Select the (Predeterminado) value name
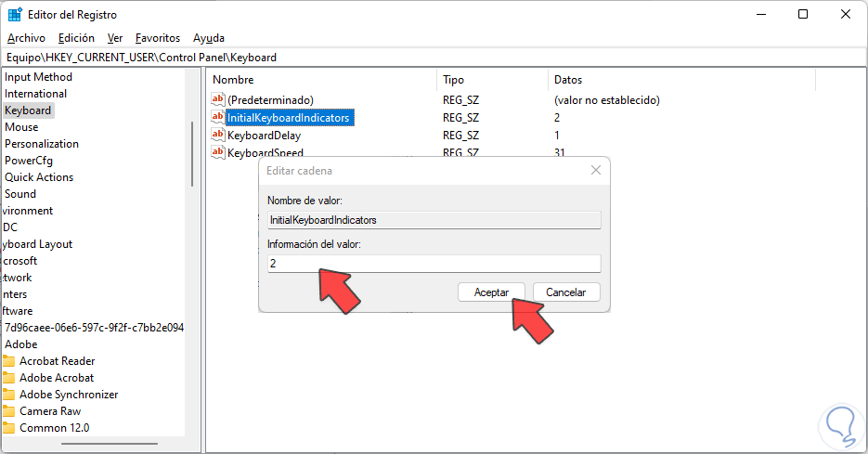The height and width of the screenshot is (454, 868). point(270,99)
